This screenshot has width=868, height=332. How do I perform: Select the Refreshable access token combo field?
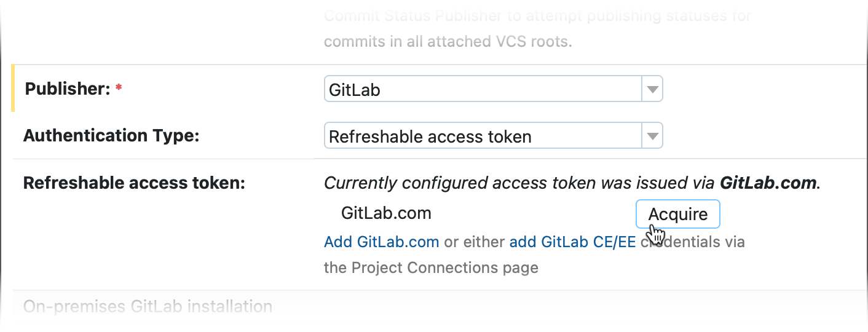tap(483, 136)
